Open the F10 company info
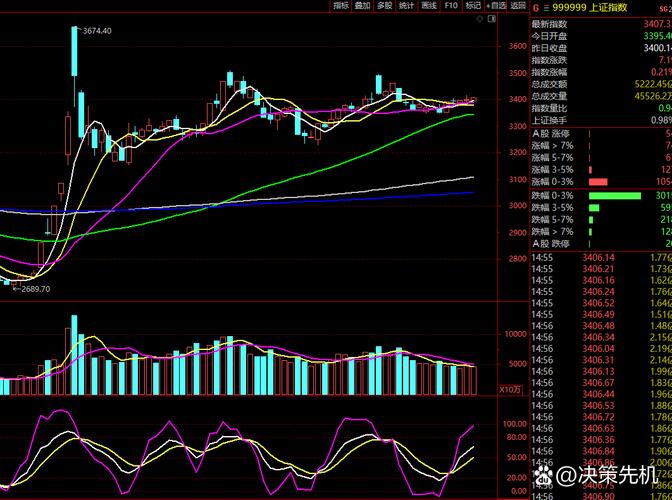 pyautogui.click(x=451, y=6)
